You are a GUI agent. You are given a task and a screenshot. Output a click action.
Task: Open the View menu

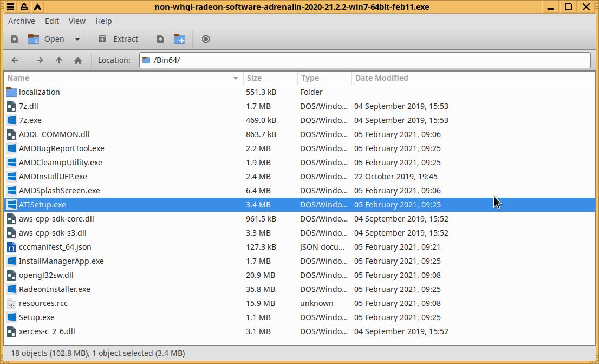click(x=77, y=21)
